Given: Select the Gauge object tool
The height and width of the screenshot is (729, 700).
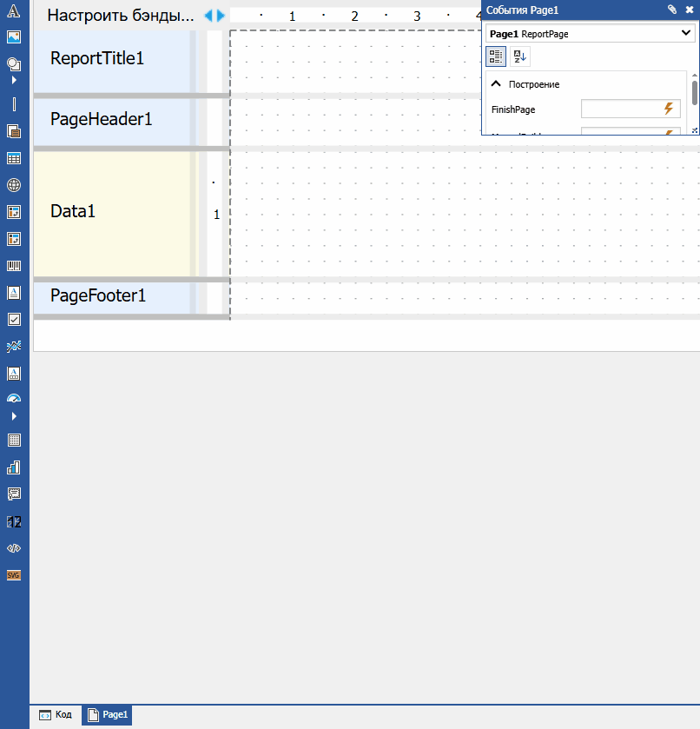Looking at the screenshot, I should point(14,399).
